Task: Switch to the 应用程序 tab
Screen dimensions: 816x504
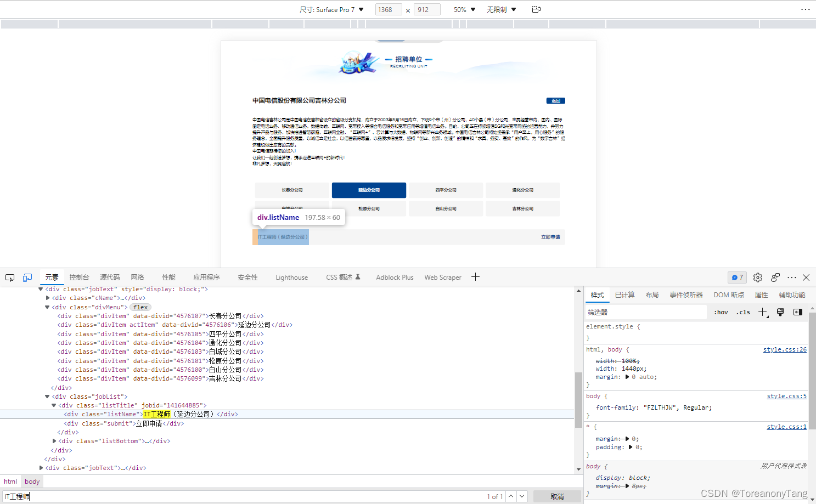Action: tap(206, 278)
